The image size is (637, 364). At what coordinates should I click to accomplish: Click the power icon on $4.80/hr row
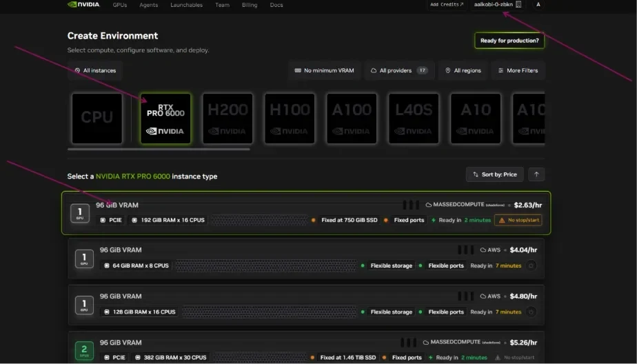pos(531,312)
